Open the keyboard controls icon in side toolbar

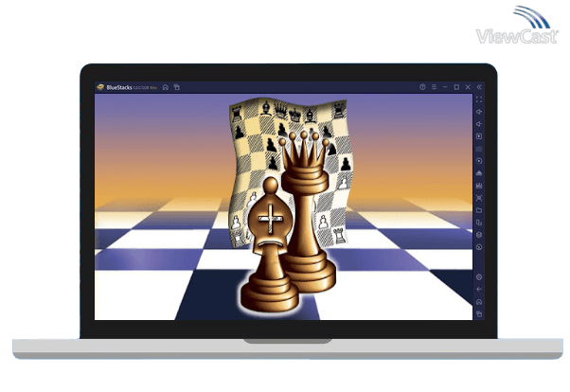479,149
